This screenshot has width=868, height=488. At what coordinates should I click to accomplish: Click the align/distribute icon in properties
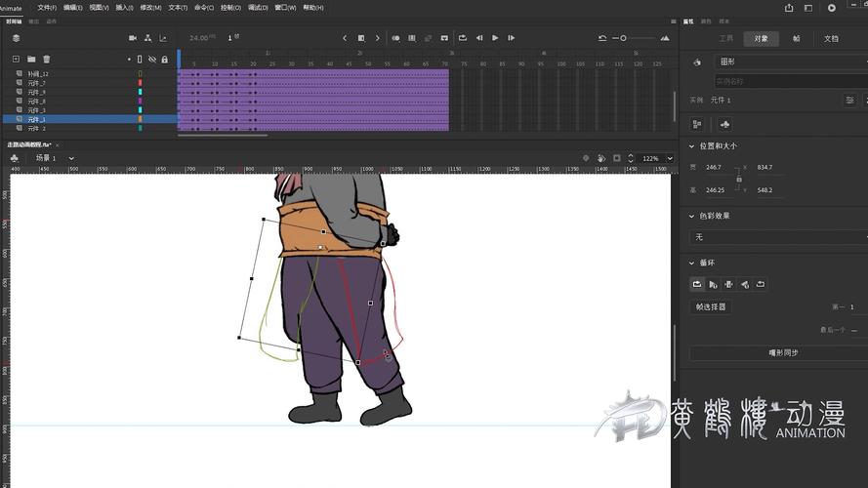[697, 125]
